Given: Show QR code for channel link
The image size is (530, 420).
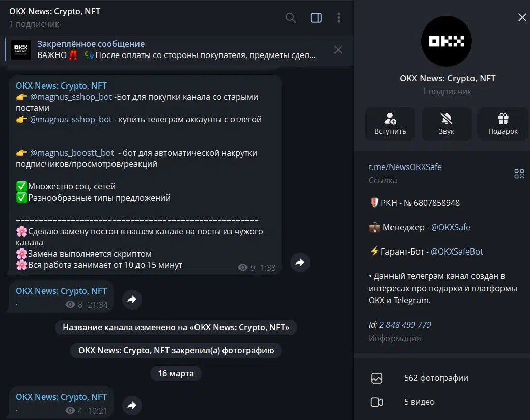Looking at the screenshot, I should (x=519, y=174).
